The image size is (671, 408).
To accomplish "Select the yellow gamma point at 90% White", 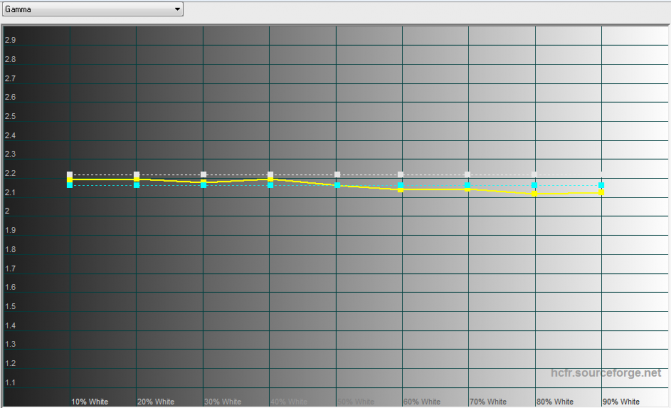I will [x=601, y=192].
